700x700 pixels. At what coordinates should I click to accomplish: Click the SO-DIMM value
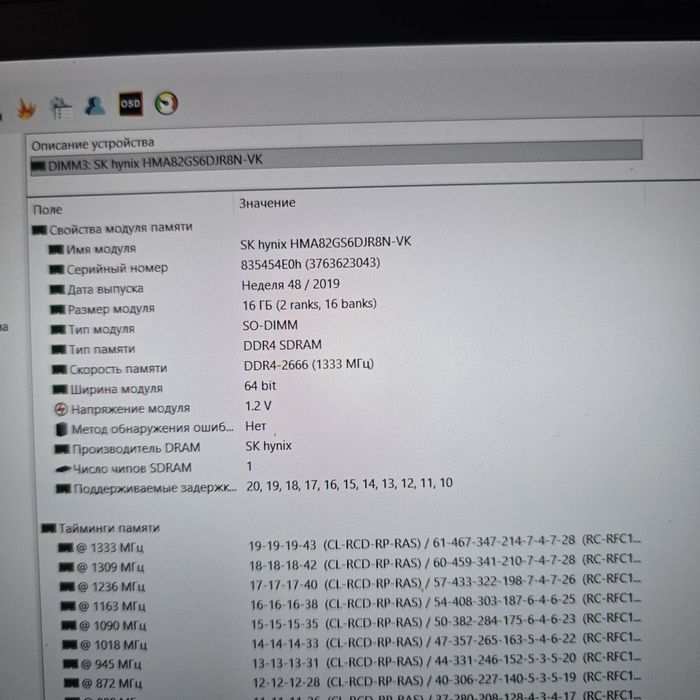coord(270,325)
